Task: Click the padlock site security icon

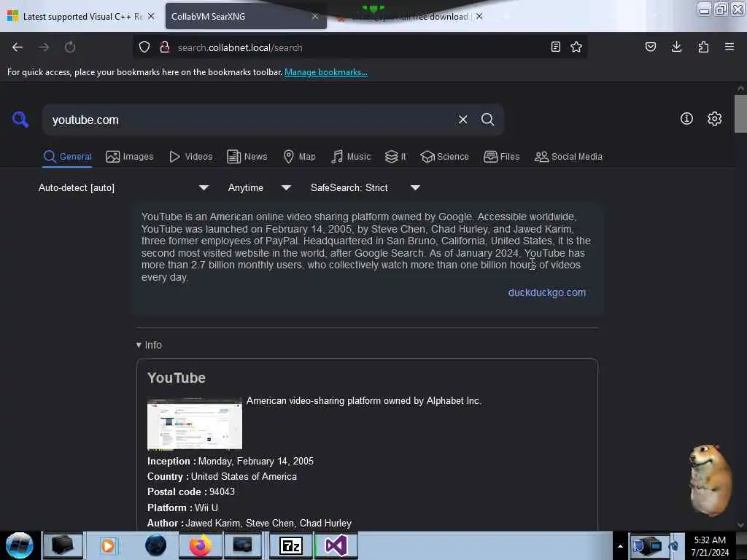Action: 165,47
